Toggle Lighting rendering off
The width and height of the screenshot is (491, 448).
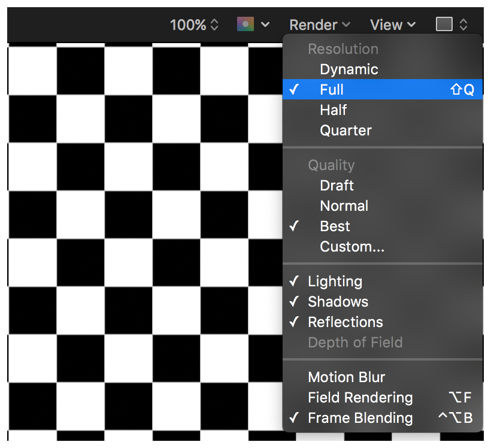point(335,281)
